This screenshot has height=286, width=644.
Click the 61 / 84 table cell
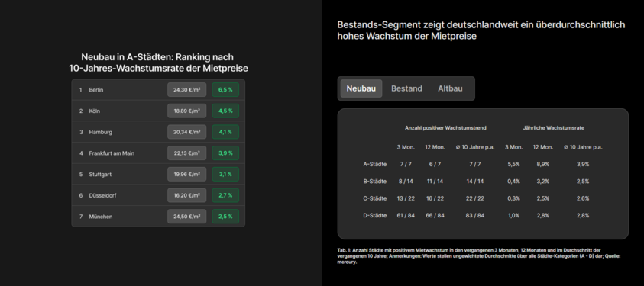click(406, 216)
